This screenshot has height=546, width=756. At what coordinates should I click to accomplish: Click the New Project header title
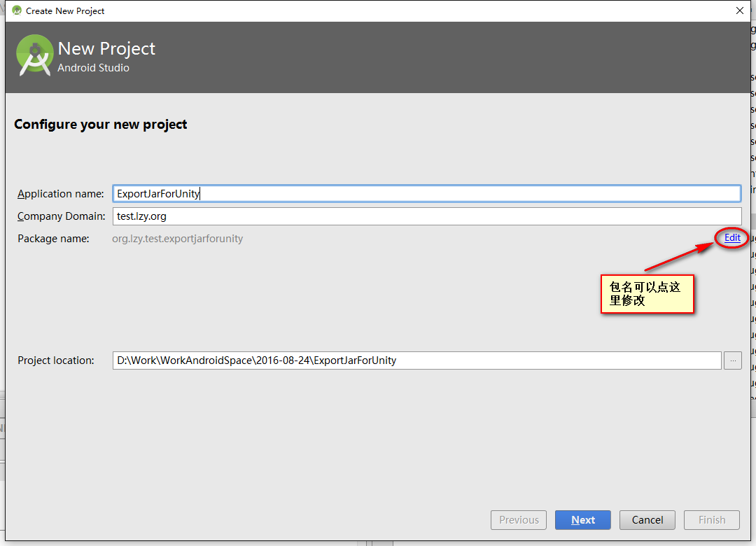pos(106,49)
